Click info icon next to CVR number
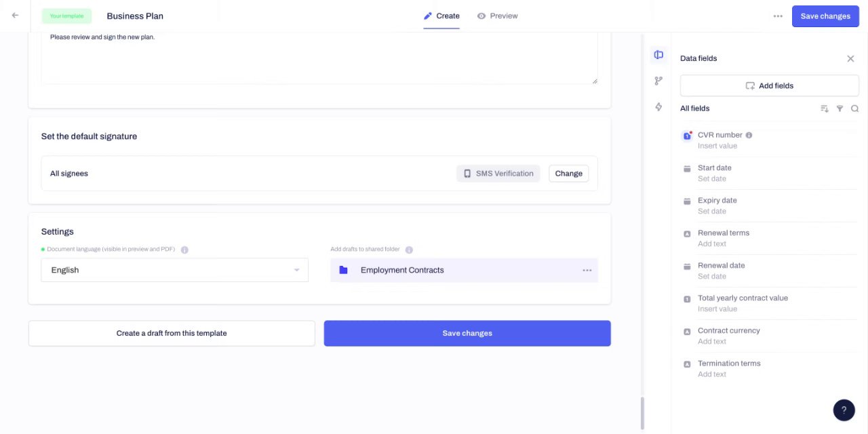 pos(749,135)
